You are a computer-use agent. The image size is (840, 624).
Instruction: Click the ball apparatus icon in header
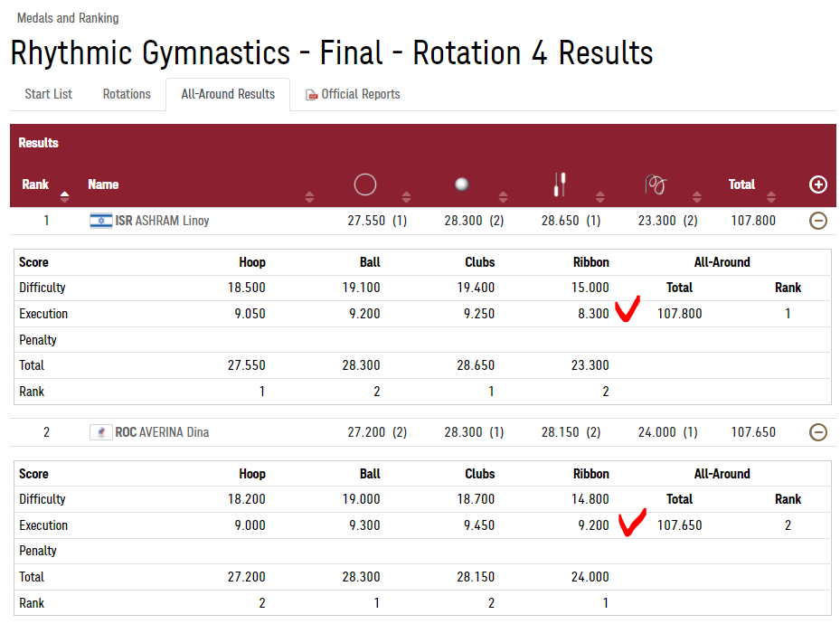pyautogui.click(x=462, y=184)
